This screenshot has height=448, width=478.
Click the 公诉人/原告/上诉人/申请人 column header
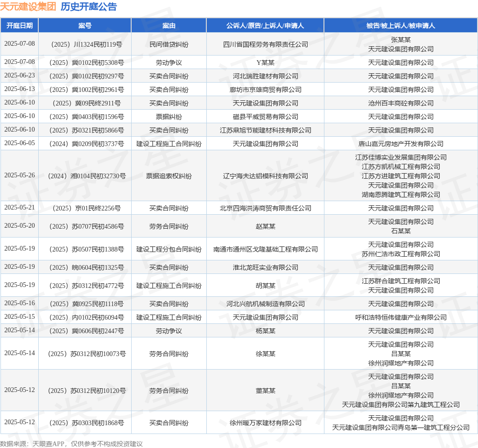tap(265, 26)
